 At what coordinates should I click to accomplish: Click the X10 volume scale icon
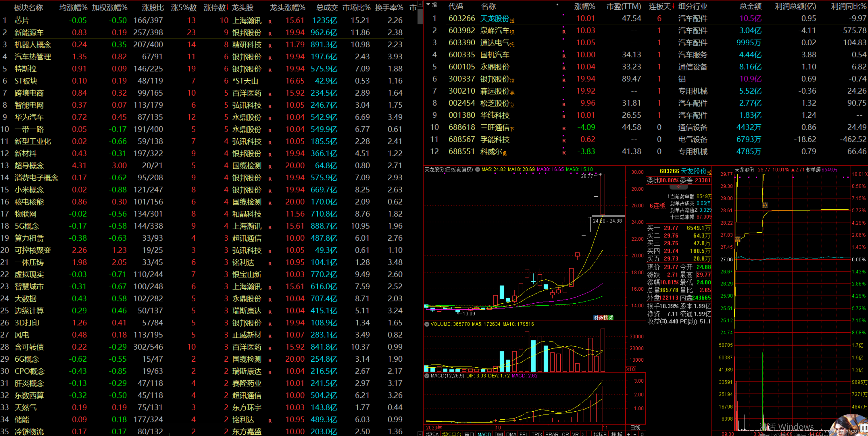630,369
